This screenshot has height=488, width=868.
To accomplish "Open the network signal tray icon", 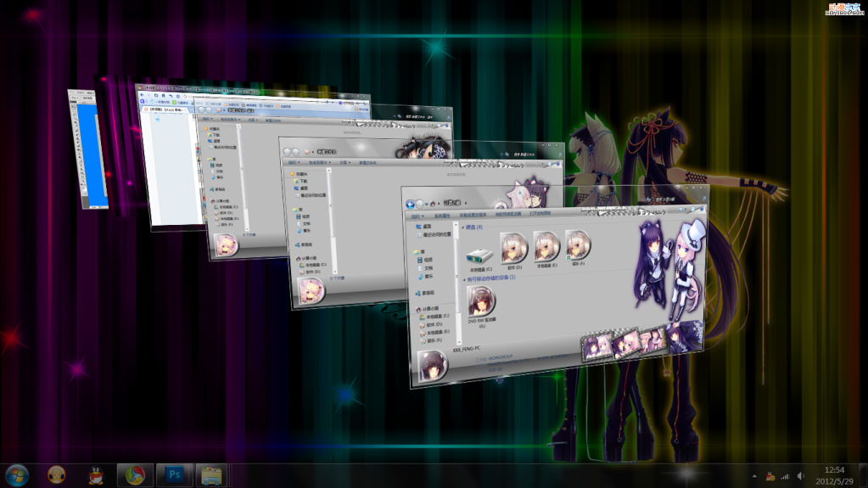I will click(785, 476).
